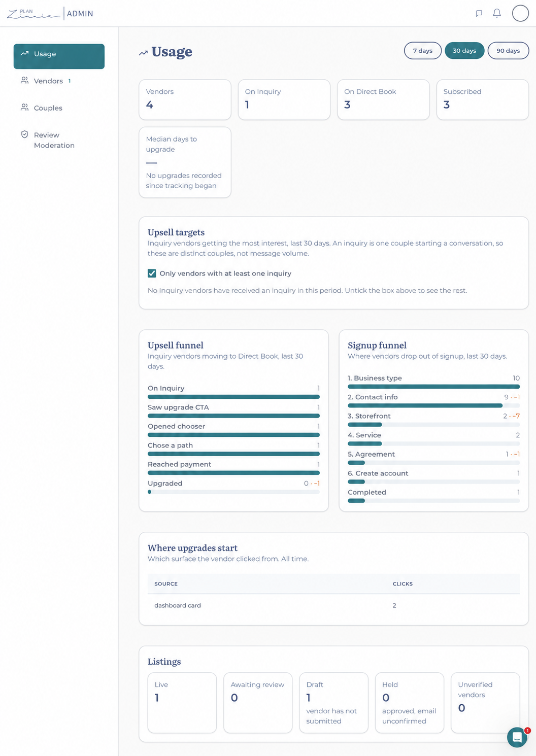This screenshot has height=756, width=536.
Task: Click the 'dashboard card' source row
Action: point(333,605)
